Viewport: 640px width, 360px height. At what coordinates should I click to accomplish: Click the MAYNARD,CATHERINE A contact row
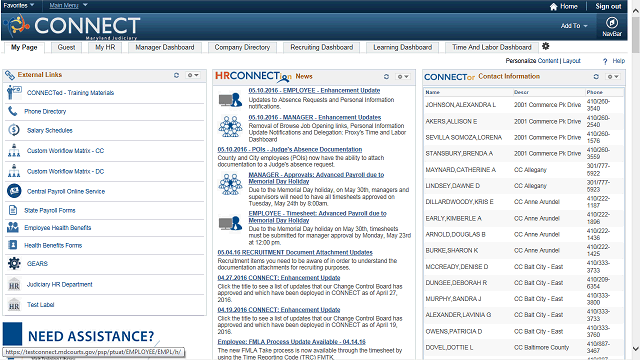[524, 169]
